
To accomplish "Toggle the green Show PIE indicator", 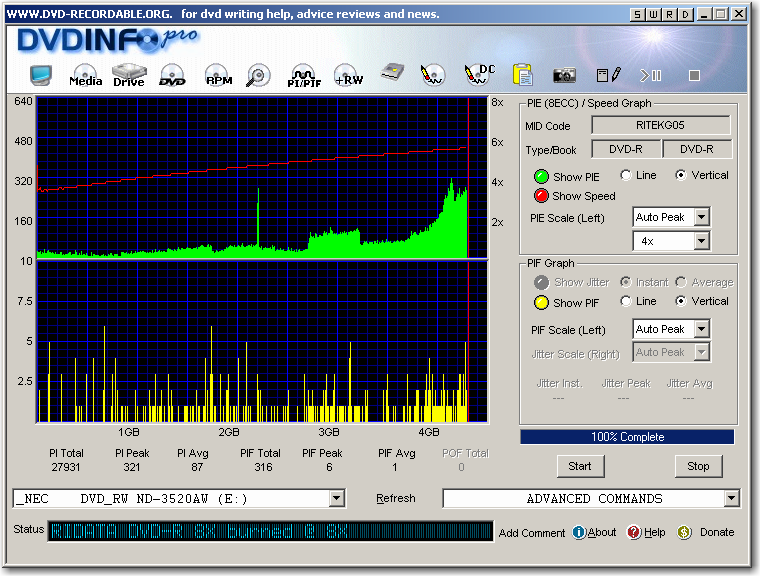I will pos(541,176).
